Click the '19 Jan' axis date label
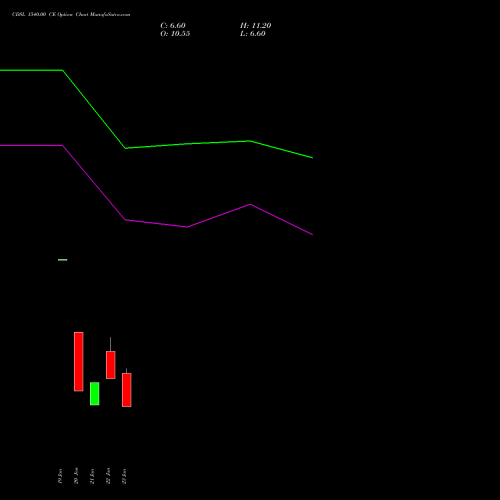 (x=60, y=476)
